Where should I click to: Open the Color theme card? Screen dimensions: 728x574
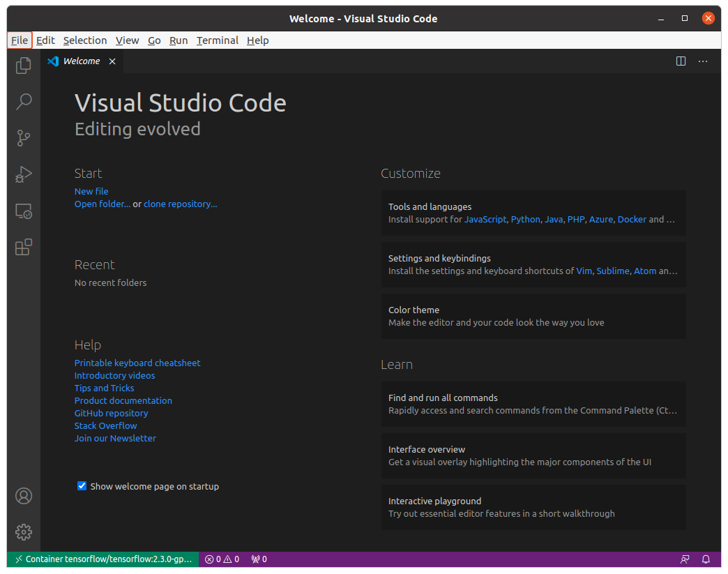pos(533,316)
